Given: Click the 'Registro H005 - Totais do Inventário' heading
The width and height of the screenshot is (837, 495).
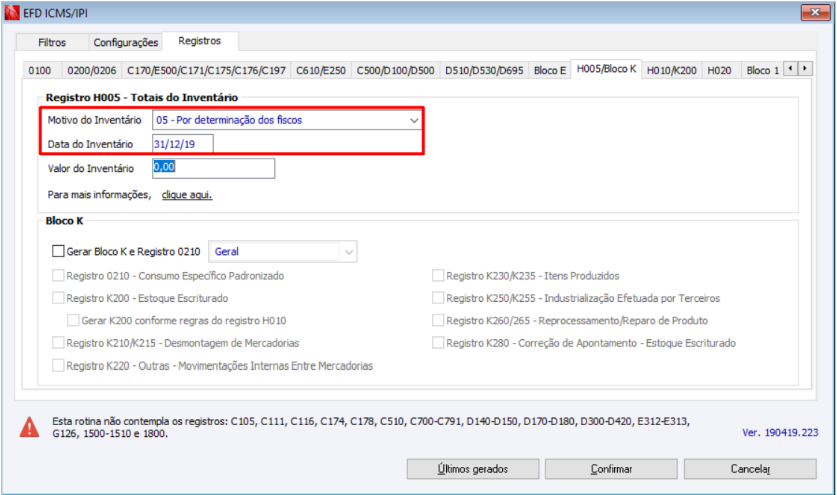Looking at the screenshot, I should pos(142,97).
